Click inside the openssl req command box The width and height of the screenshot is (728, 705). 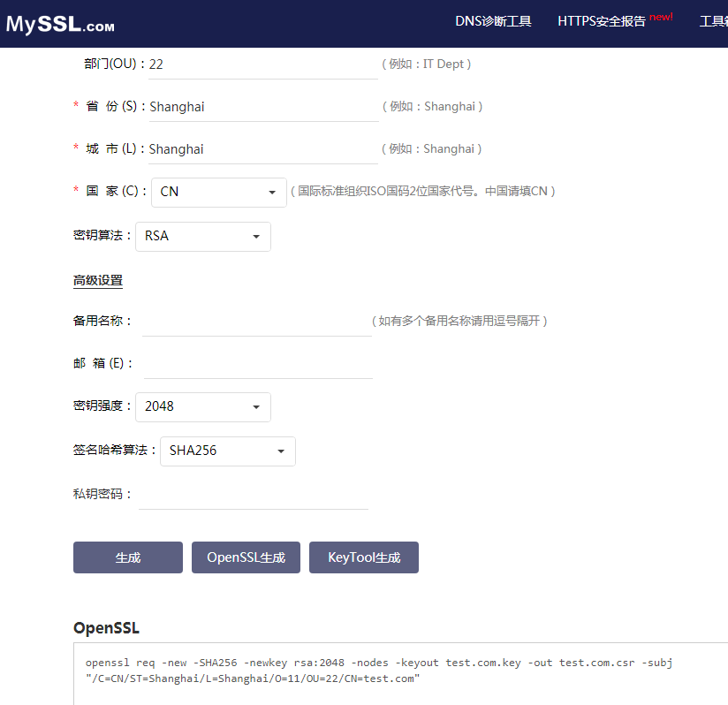(x=398, y=671)
